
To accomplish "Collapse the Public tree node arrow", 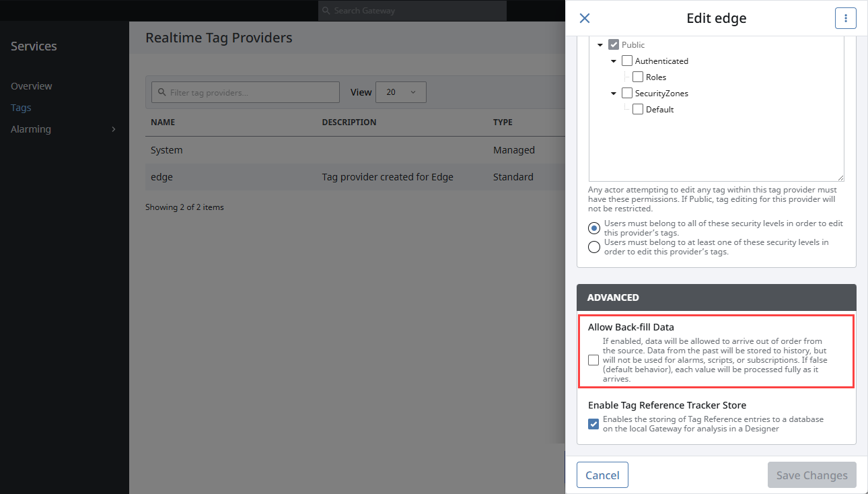I will pos(600,45).
